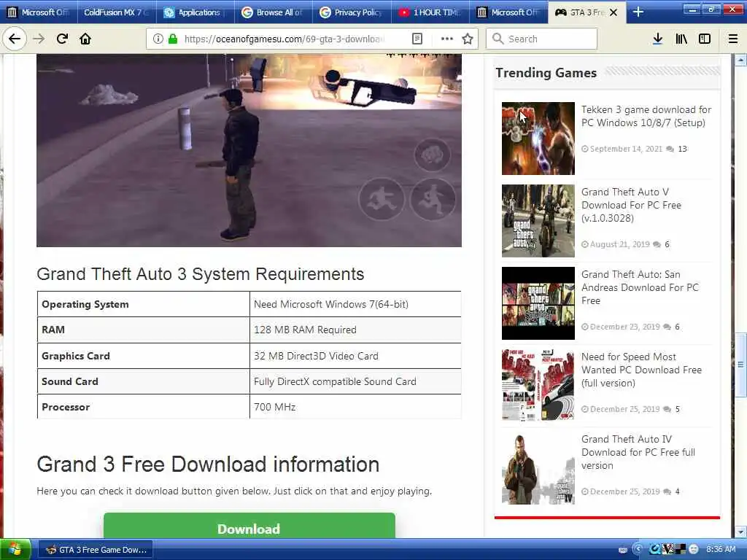Select GTA 3 Free Game taskbar button
The image size is (747, 560).
pyautogui.click(x=96, y=550)
